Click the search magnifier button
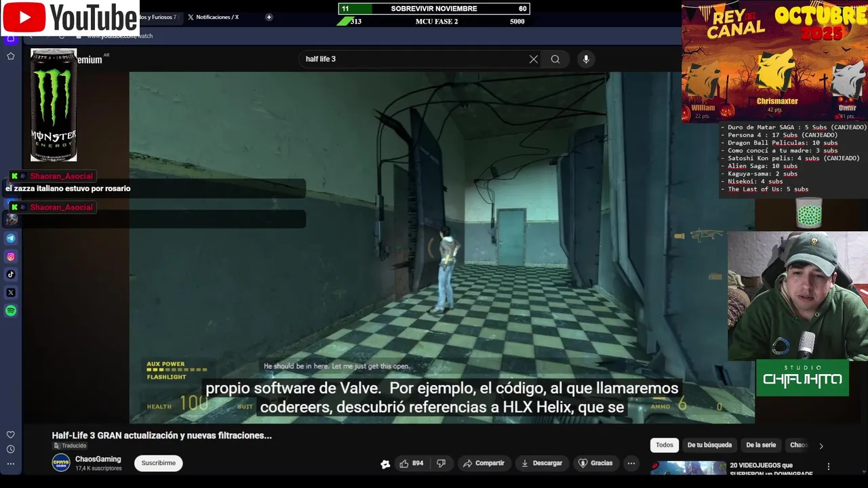Image resolution: width=868 pixels, height=488 pixels. 555,59
